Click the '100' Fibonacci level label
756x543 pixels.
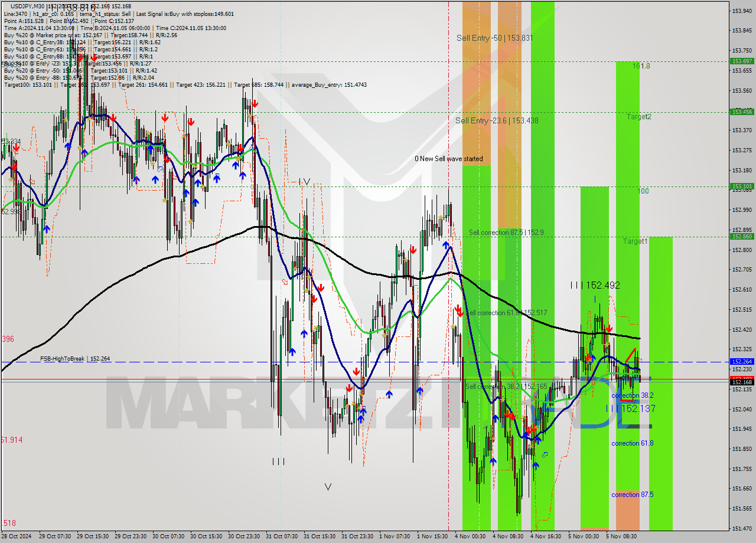[643, 191]
